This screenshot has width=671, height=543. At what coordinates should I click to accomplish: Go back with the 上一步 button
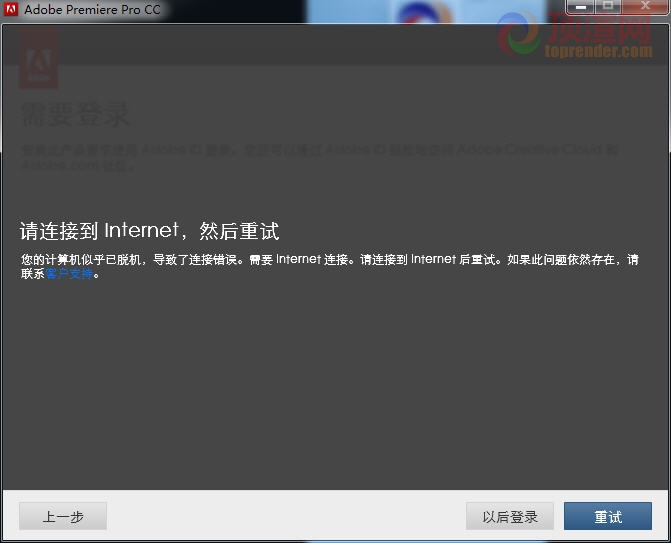[63, 516]
